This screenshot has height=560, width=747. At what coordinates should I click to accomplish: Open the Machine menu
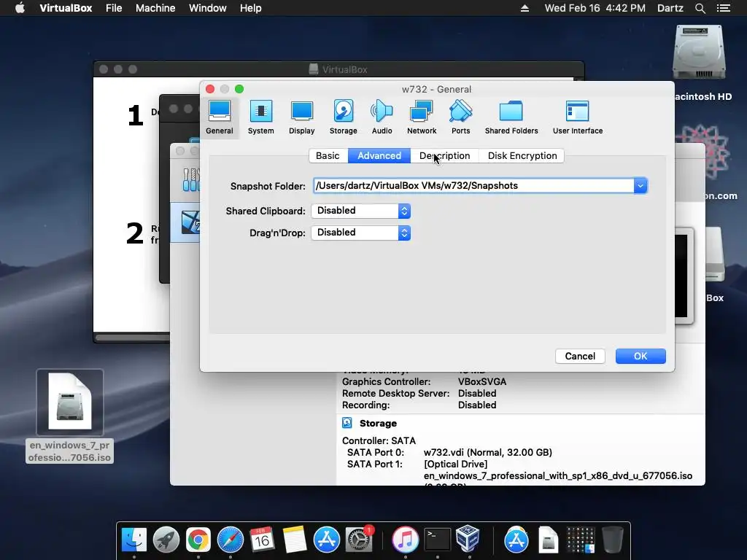point(155,8)
